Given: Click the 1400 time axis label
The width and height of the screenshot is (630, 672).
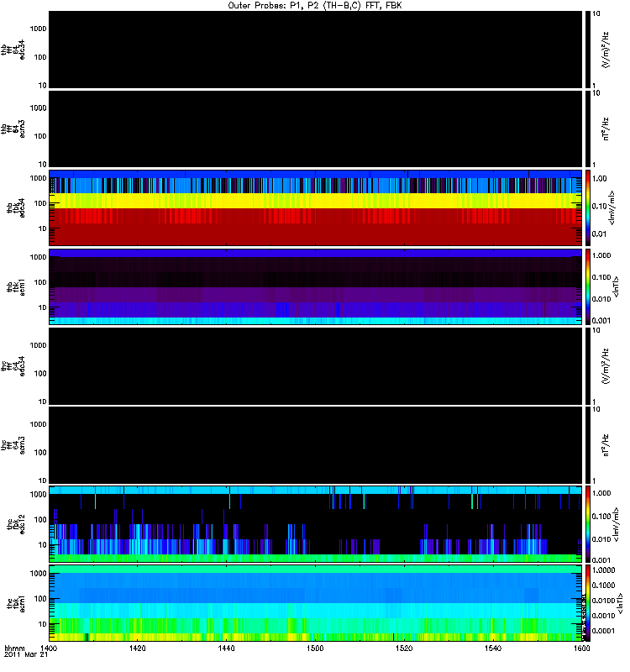Looking at the screenshot, I should pyautogui.click(x=49, y=648).
